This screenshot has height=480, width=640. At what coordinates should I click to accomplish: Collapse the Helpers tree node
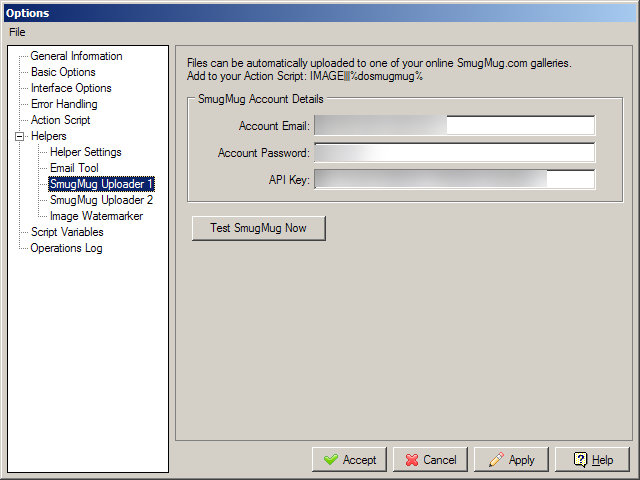click(x=19, y=136)
